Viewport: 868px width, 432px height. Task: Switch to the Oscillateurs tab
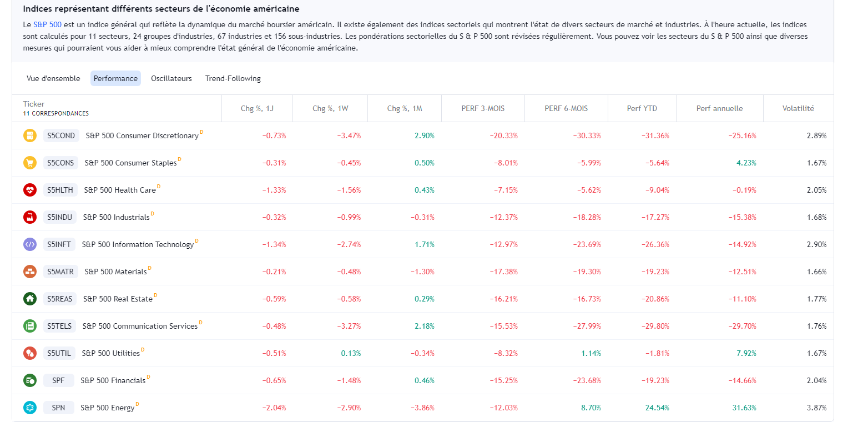click(x=171, y=78)
